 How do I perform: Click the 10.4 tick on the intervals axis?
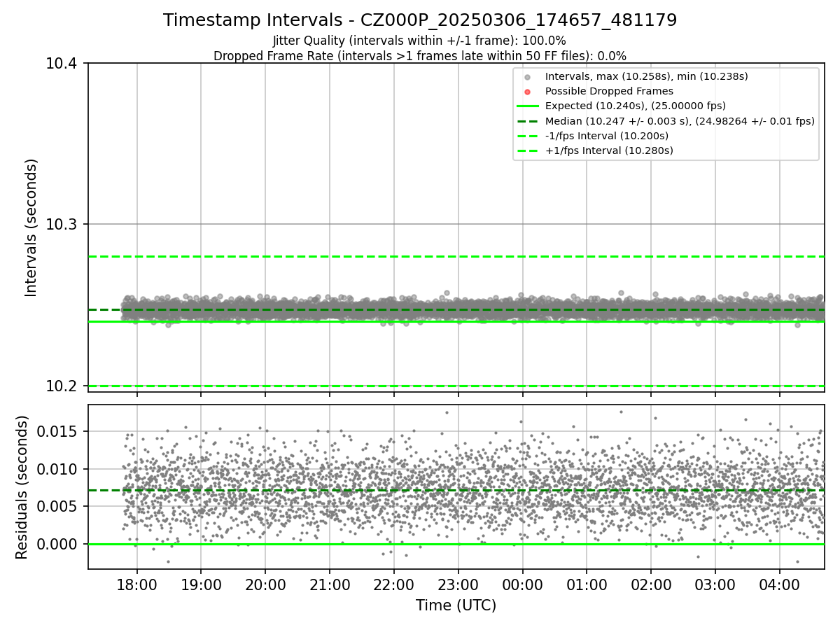62,64
